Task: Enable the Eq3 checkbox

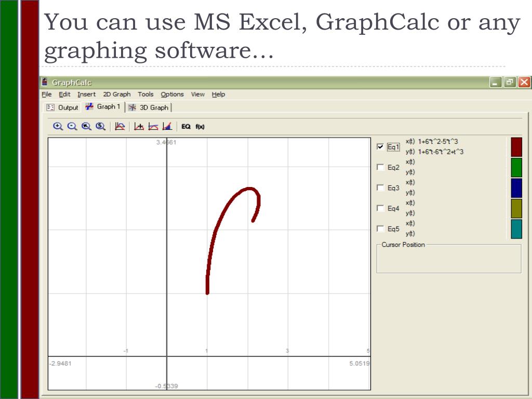Action: [x=380, y=188]
